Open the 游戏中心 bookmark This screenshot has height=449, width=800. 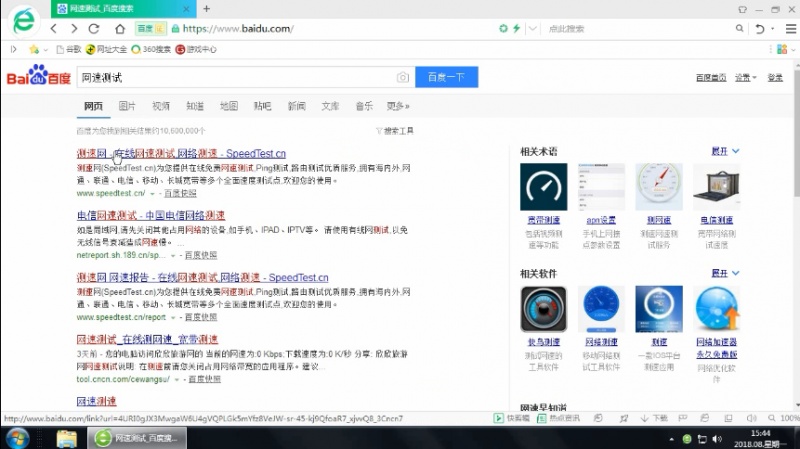pos(196,49)
